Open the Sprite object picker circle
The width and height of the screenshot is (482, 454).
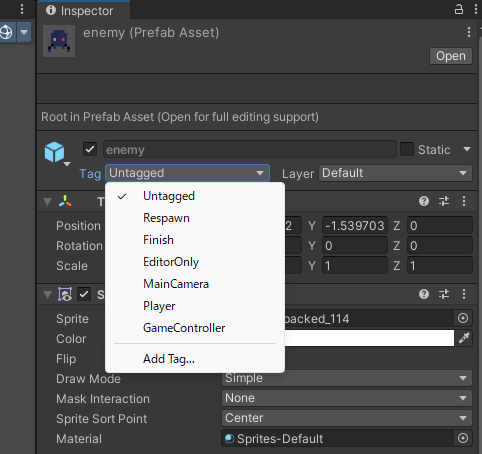pyautogui.click(x=463, y=318)
